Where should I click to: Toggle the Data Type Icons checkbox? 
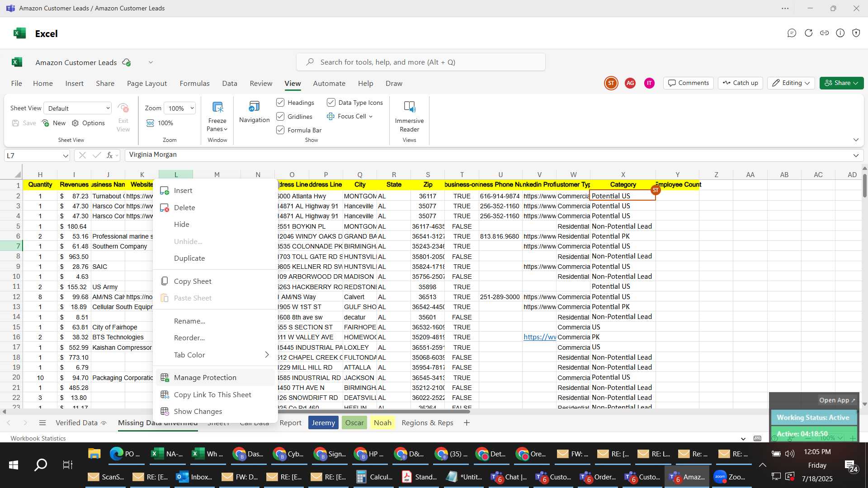(331, 103)
